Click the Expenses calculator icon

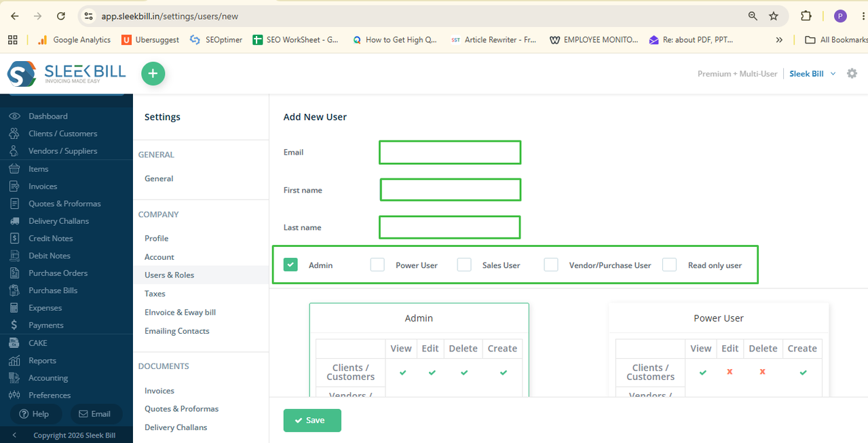14,308
